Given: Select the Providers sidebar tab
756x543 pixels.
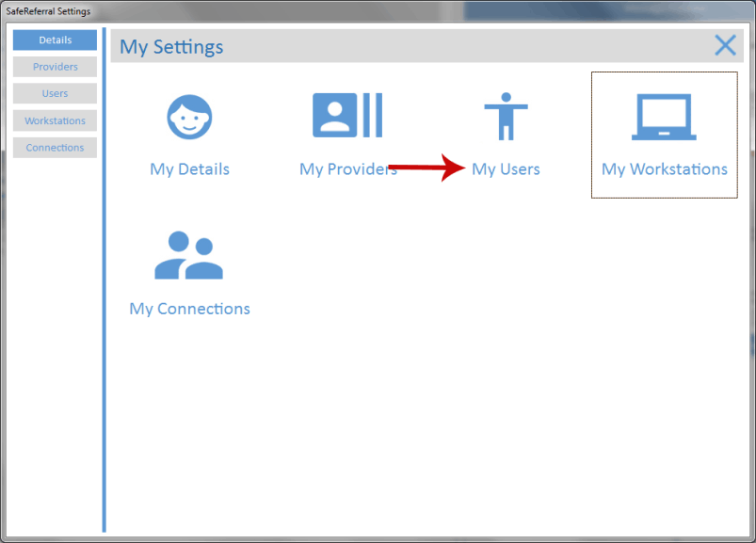Looking at the screenshot, I should pos(55,67).
